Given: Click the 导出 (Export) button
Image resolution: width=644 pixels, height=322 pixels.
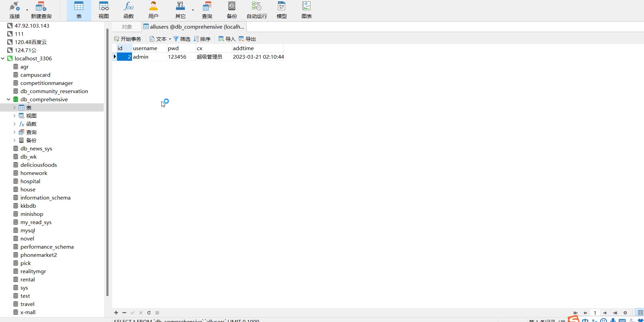Looking at the screenshot, I should (x=247, y=39).
